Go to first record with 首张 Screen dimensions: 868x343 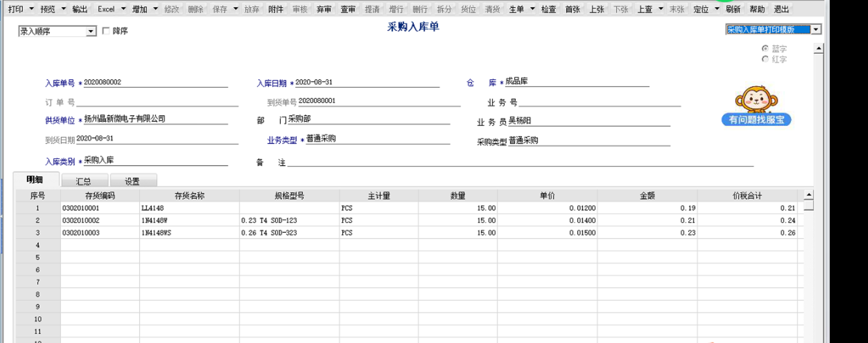click(x=572, y=9)
